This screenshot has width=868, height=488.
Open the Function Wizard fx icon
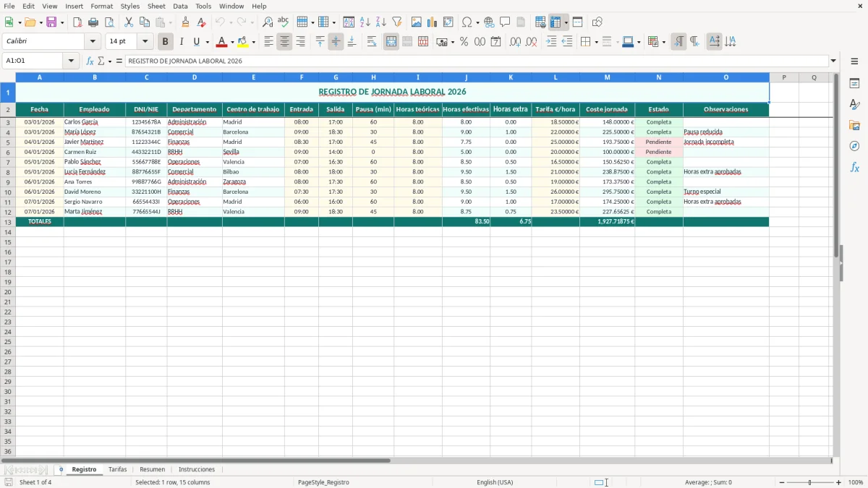90,61
